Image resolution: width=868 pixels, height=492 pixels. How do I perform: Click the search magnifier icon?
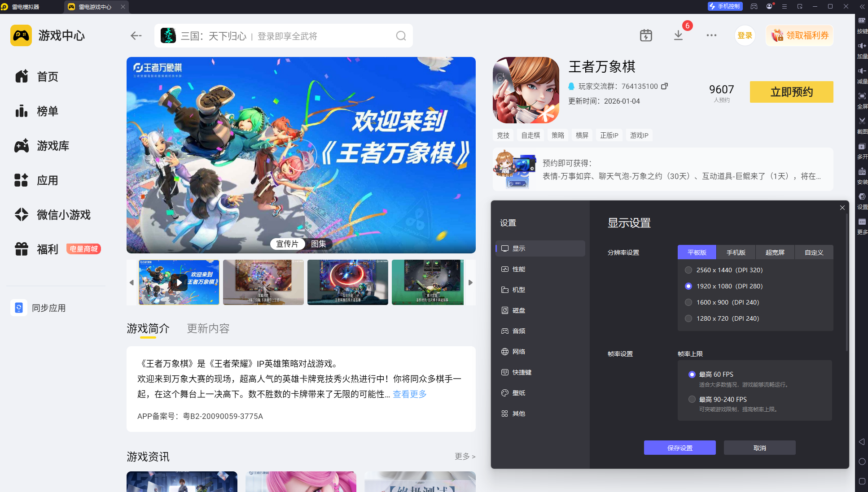pyautogui.click(x=401, y=36)
